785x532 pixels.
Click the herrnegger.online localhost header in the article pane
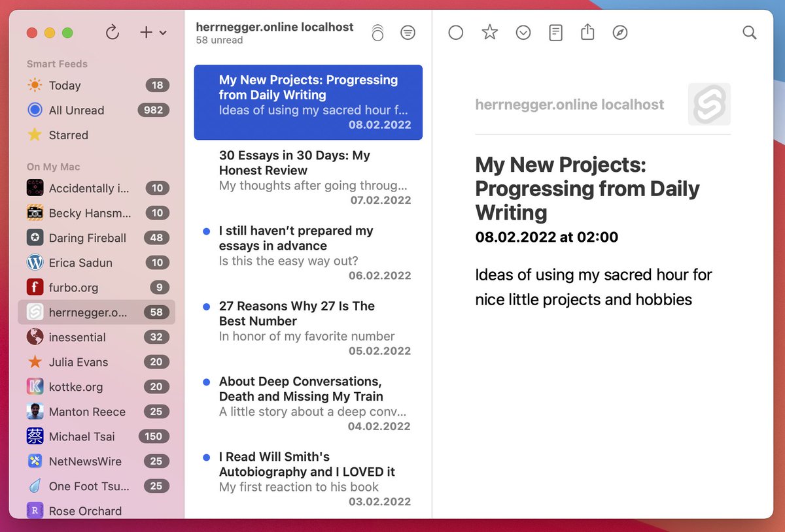tap(570, 105)
